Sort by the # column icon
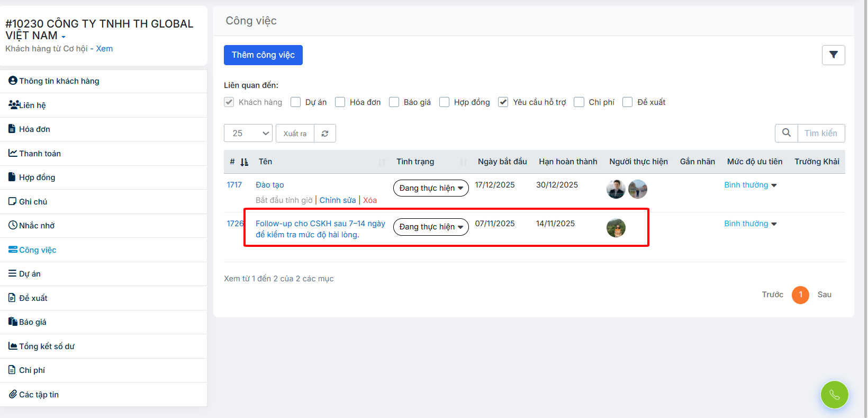This screenshot has width=868, height=418. pyautogui.click(x=244, y=162)
